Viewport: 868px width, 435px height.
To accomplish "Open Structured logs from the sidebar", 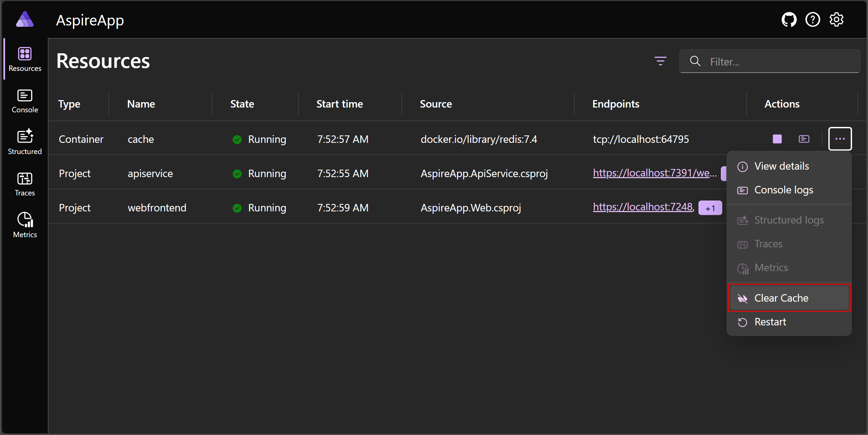I will click(24, 141).
